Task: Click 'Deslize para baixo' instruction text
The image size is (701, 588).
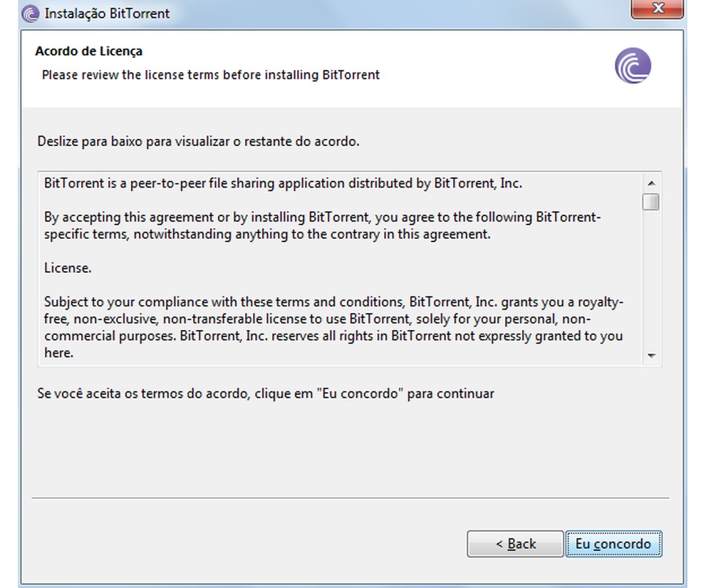Action: coord(198,141)
